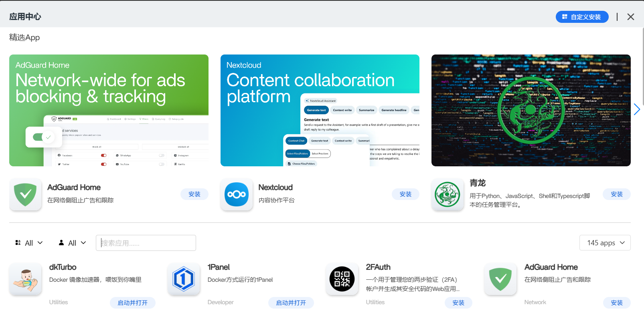Image resolution: width=644 pixels, height=311 pixels.
Task: Open the Nextcloud featured banner
Action: [320, 110]
